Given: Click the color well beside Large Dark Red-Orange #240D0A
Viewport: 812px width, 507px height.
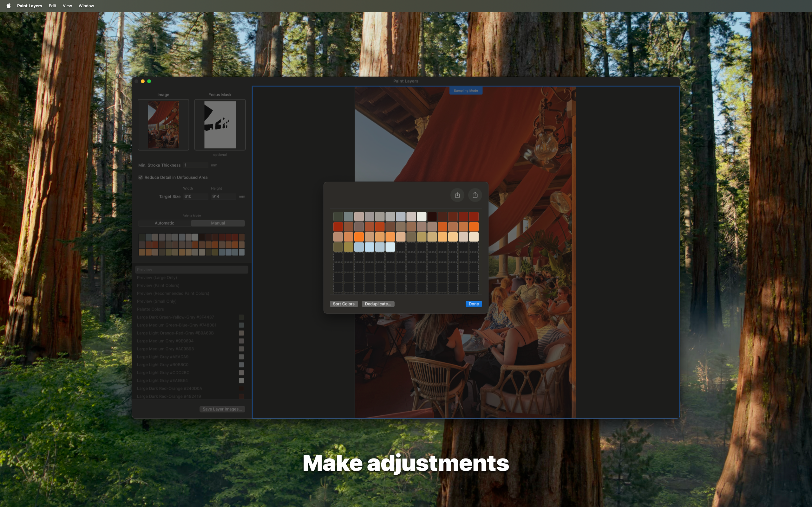Looking at the screenshot, I should click(x=241, y=388).
